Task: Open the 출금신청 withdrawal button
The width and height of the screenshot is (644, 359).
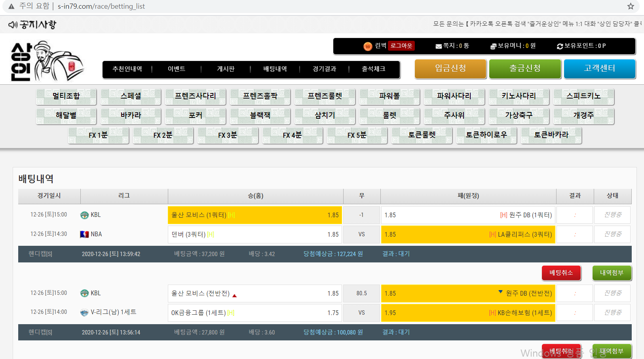Action: [525, 68]
